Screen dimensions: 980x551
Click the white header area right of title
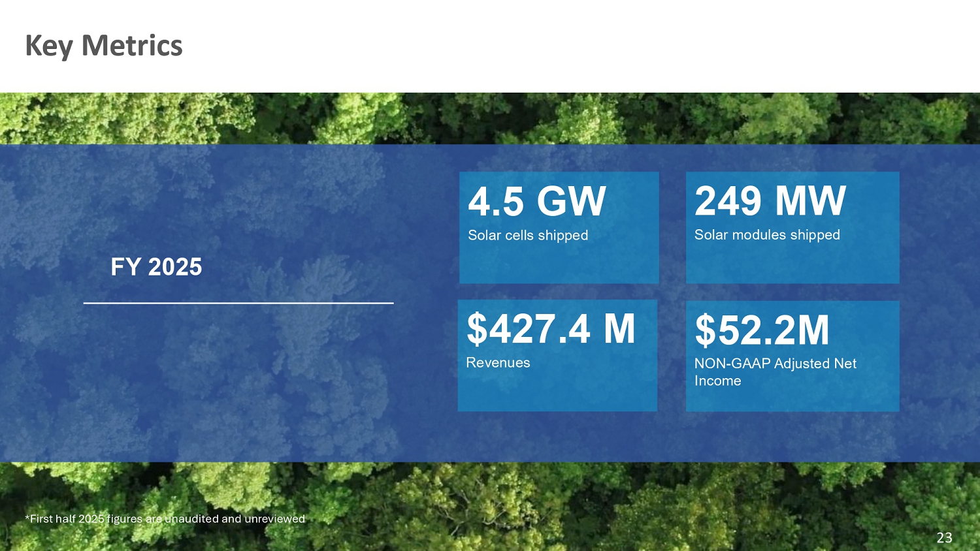(x=588, y=46)
